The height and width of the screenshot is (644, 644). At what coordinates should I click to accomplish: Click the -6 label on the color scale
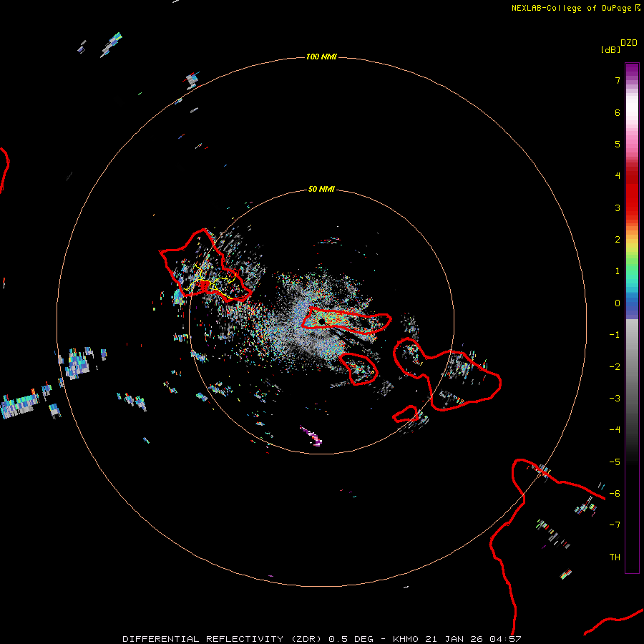point(615,494)
